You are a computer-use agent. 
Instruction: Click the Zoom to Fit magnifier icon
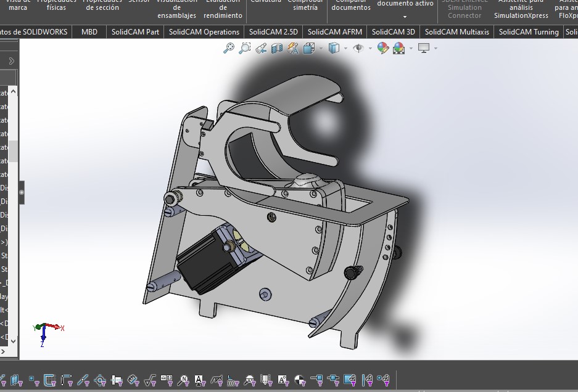[x=229, y=48]
